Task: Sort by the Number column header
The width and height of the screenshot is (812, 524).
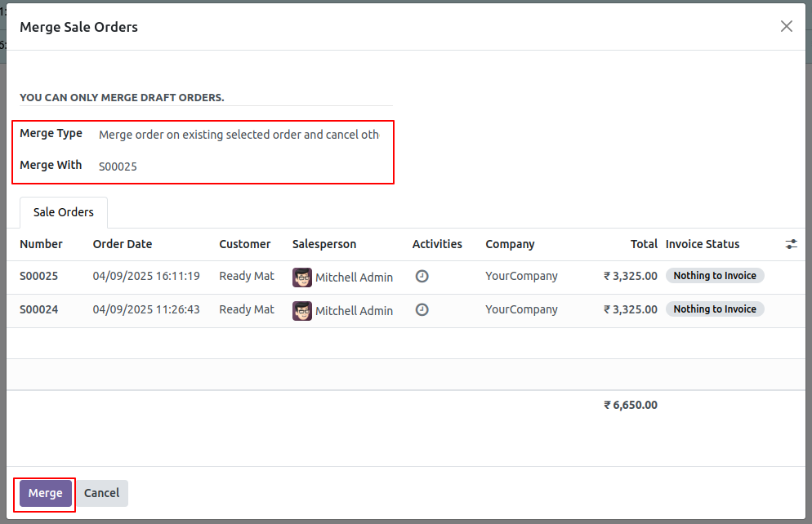Action: (x=41, y=244)
